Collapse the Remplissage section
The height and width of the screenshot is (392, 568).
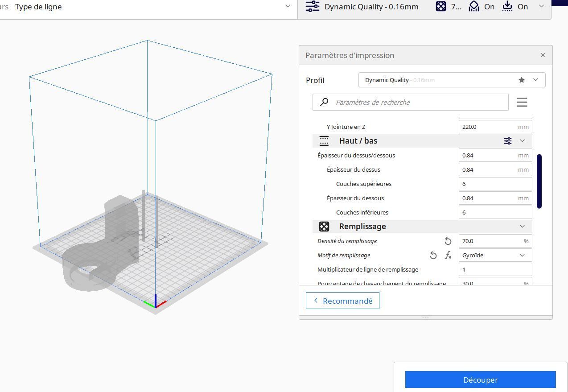click(x=523, y=227)
